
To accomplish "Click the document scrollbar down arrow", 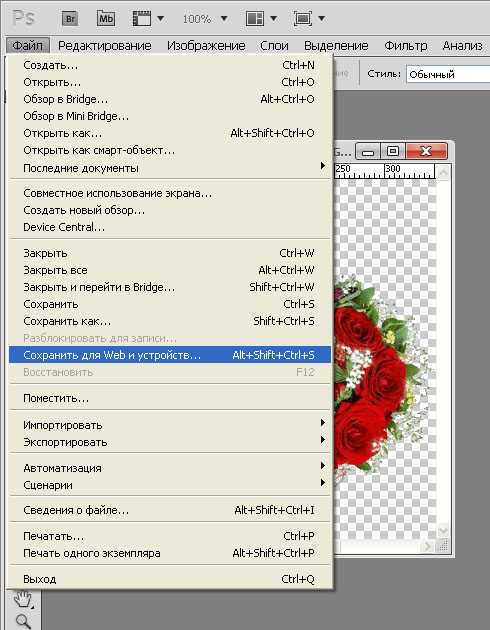I will click(x=443, y=531).
